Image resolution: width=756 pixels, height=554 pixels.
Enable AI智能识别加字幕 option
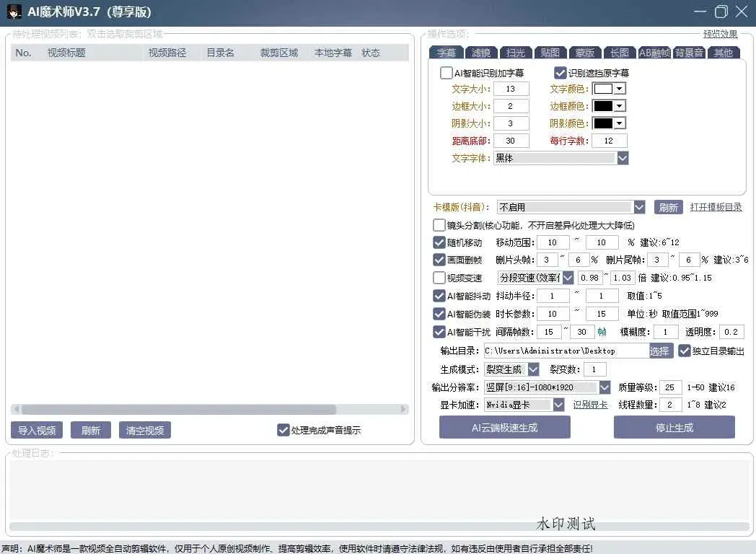445,72
